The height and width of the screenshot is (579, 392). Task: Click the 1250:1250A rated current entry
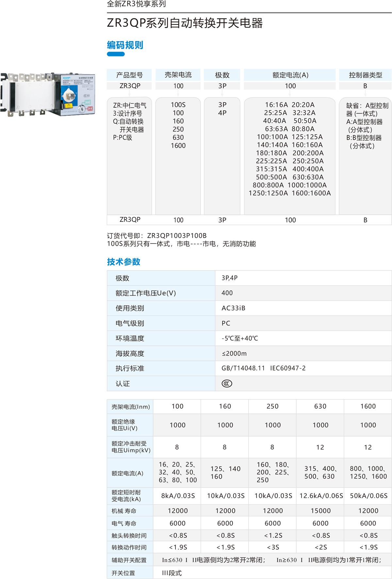(x=268, y=193)
